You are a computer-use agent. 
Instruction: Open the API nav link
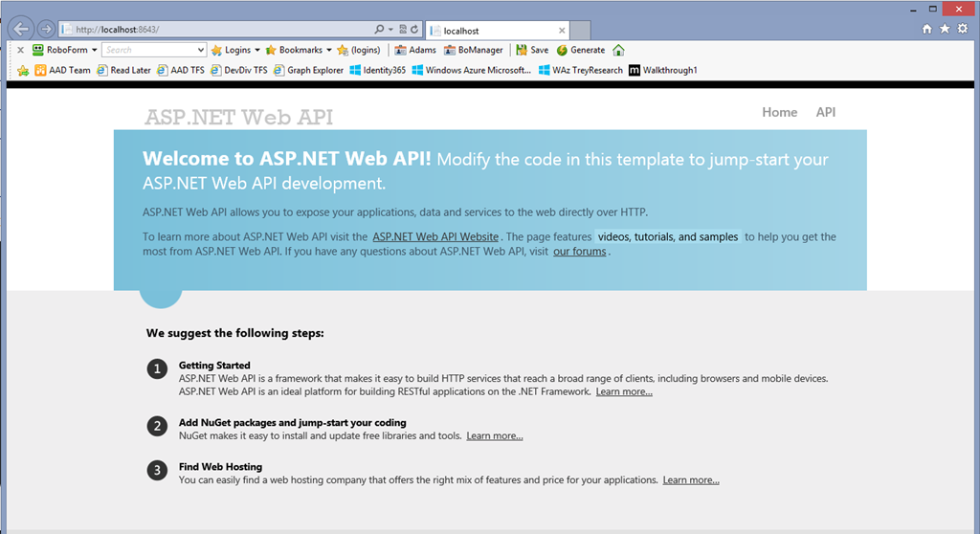pyautogui.click(x=826, y=112)
